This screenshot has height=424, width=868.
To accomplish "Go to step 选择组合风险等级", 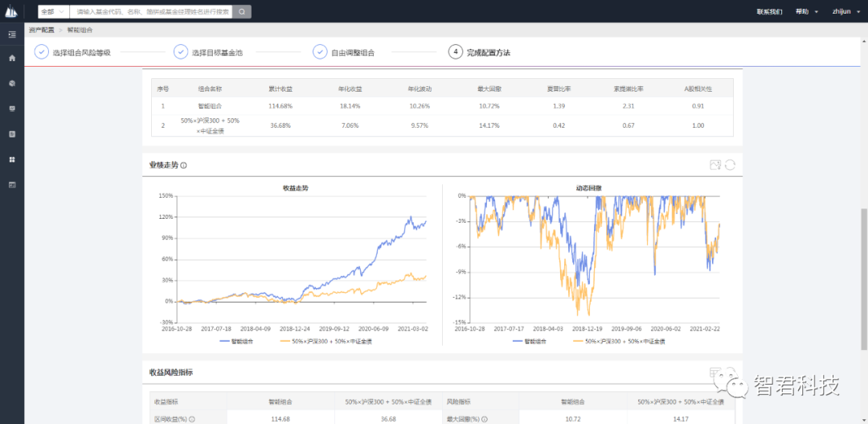I will point(82,52).
